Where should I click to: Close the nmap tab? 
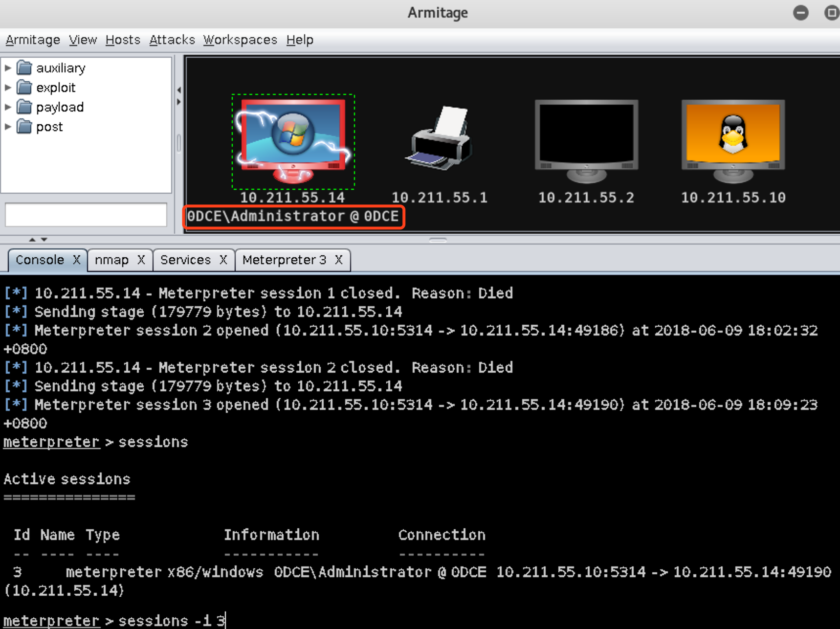click(141, 260)
